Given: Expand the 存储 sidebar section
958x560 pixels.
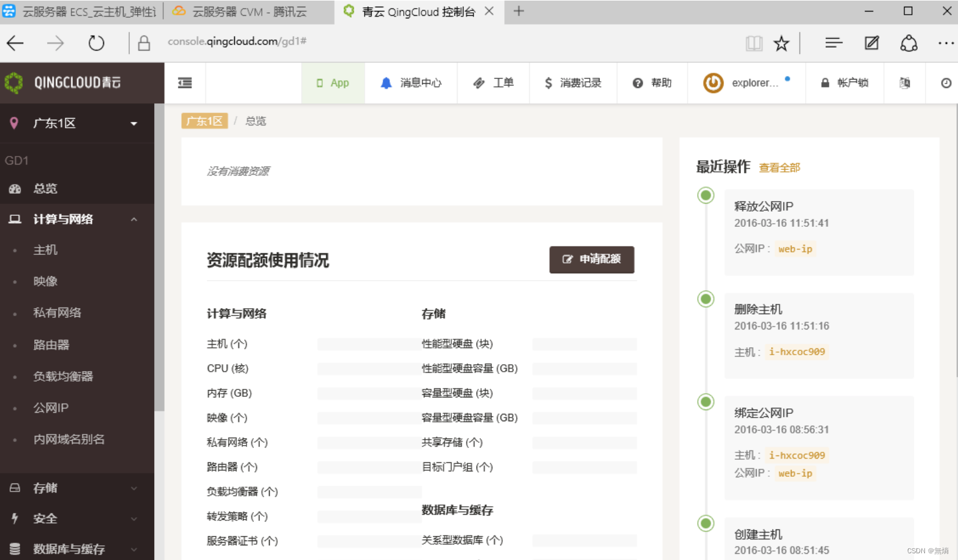Looking at the screenshot, I should coord(77,488).
